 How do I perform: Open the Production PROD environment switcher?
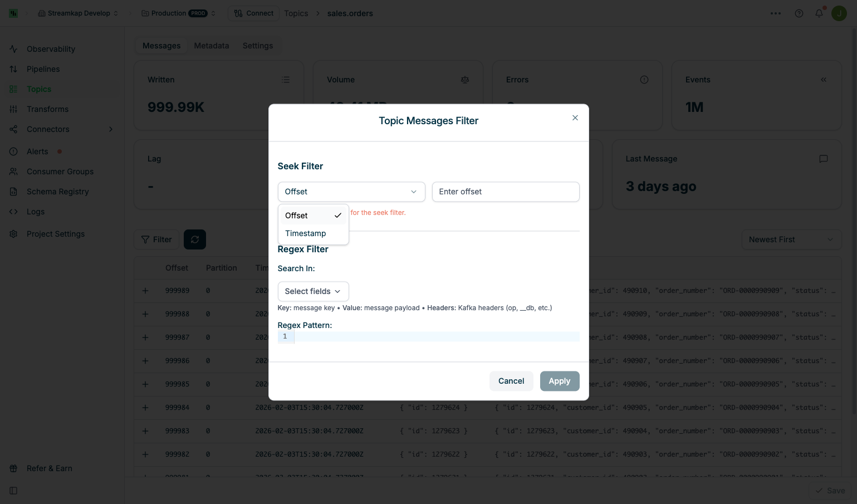pyautogui.click(x=178, y=13)
